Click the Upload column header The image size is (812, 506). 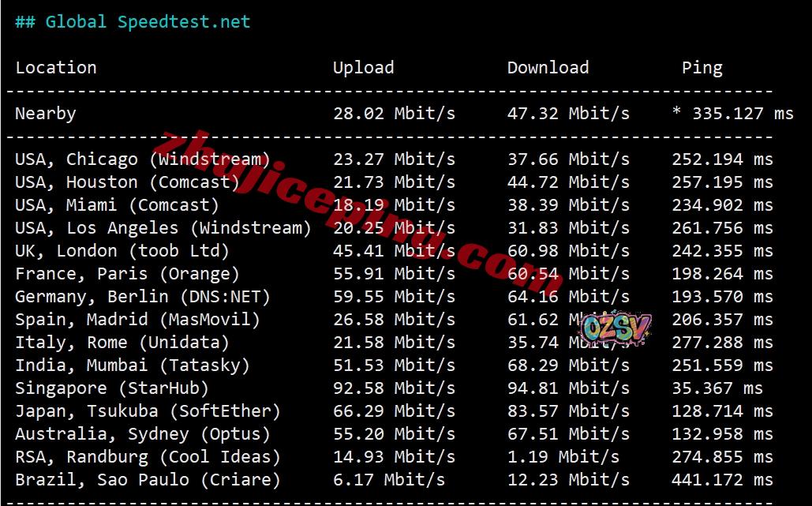pyautogui.click(x=363, y=68)
